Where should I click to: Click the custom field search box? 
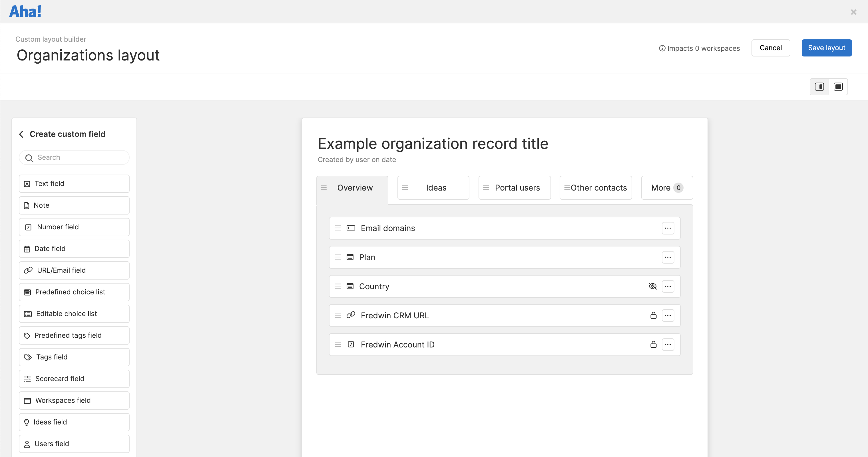point(74,157)
